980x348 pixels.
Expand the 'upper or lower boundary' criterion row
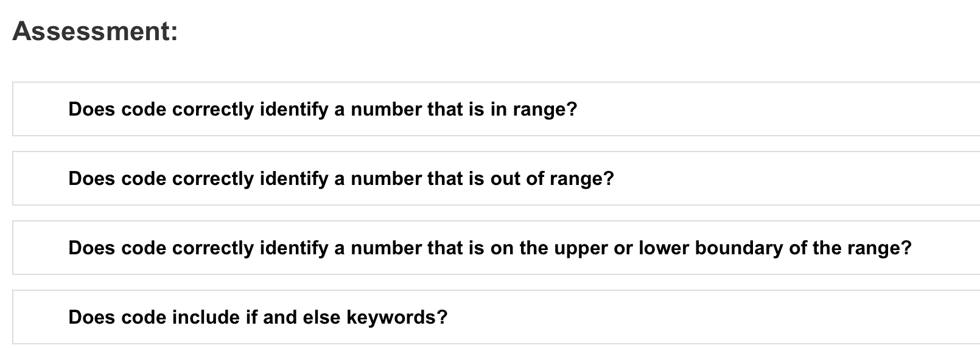pyautogui.click(x=496, y=248)
